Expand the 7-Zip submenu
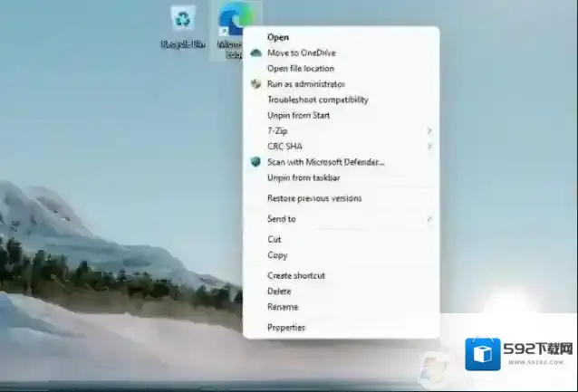Screen dimensions: 578x392 pyautogui.click(x=279, y=131)
